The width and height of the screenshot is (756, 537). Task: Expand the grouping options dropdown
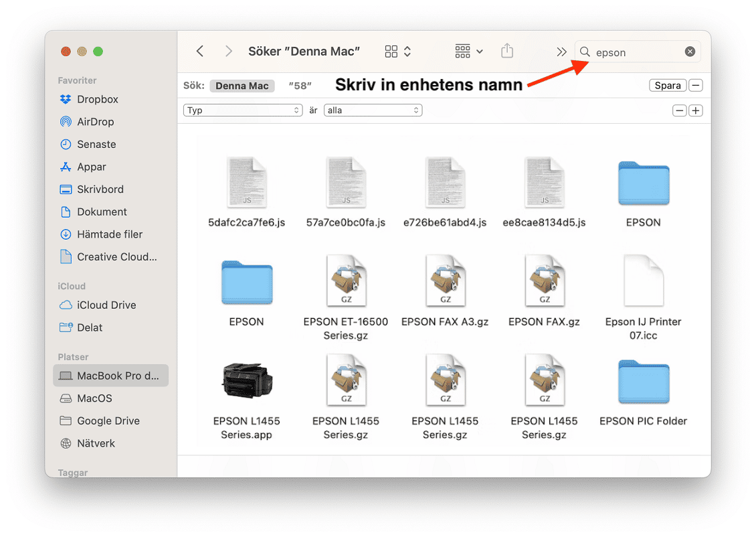pyautogui.click(x=469, y=52)
